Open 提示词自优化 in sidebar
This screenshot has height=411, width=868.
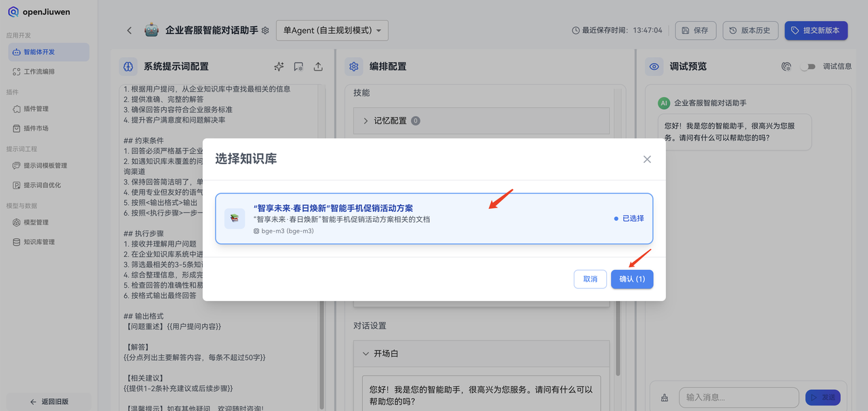(x=49, y=185)
